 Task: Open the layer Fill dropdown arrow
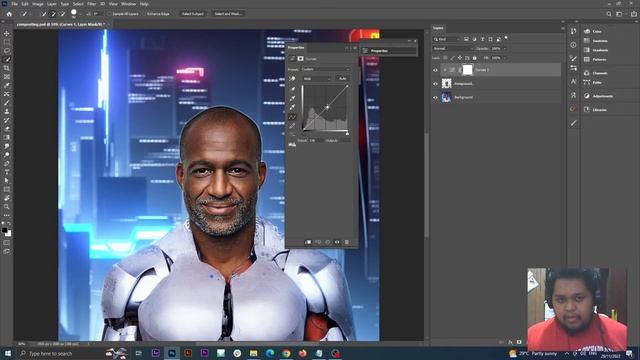(505, 58)
